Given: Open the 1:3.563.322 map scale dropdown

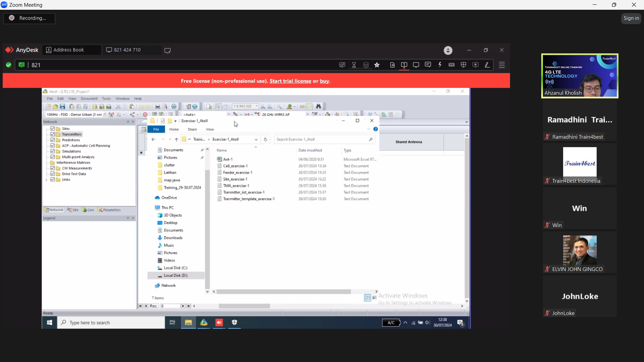Looking at the screenshot, I should tap(257, 106).
